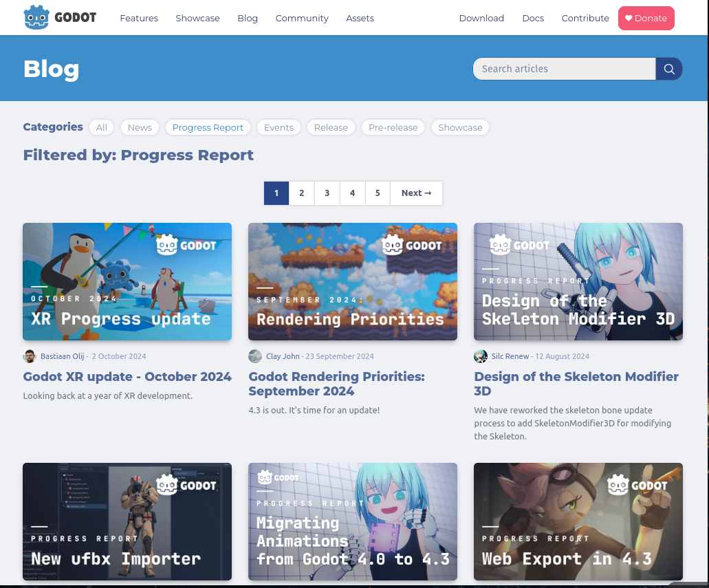Filter the blog by Release category
This screenshot has height=588, width=709.
click(x=331, y=127)
